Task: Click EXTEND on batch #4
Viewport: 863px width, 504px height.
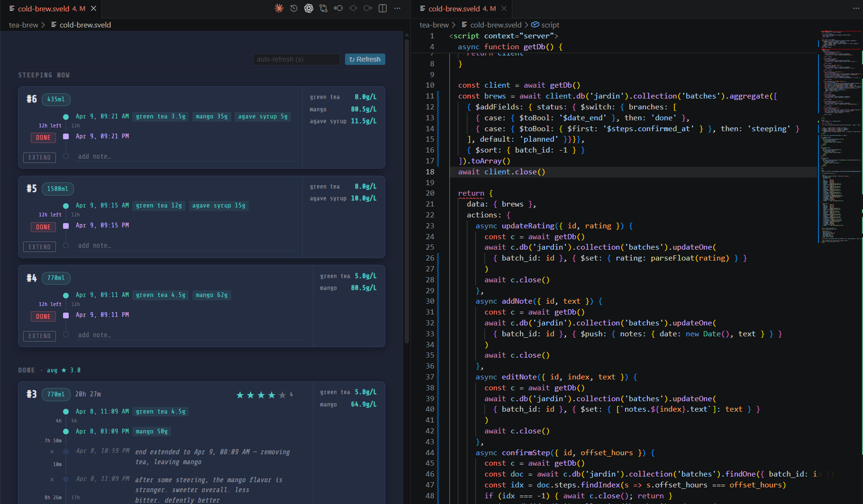Action: pos(39,336)
